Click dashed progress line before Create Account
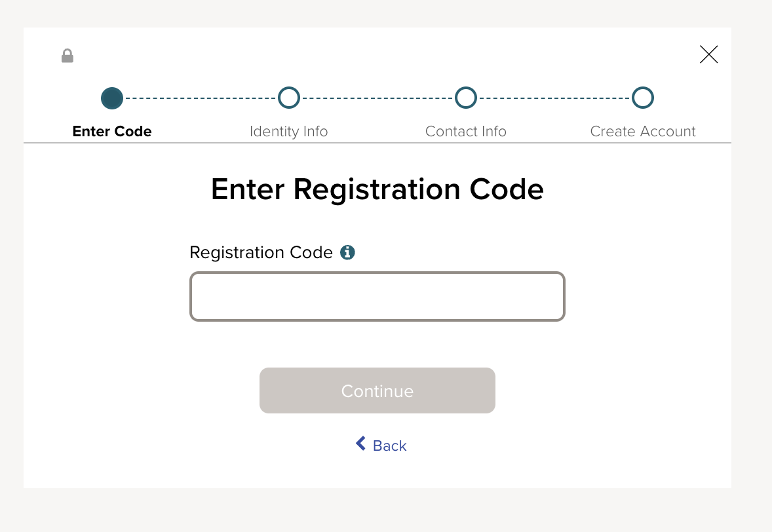 point(554,98)
